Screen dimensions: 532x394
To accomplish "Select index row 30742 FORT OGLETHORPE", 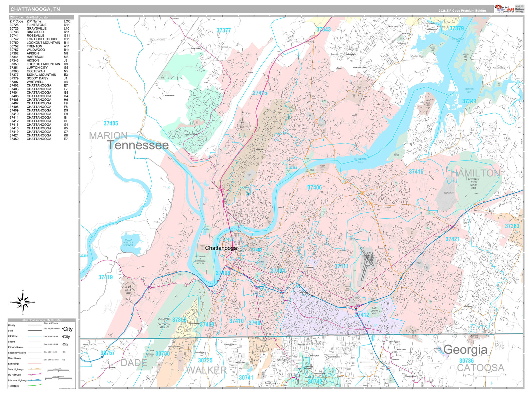I will click(40, 39).
